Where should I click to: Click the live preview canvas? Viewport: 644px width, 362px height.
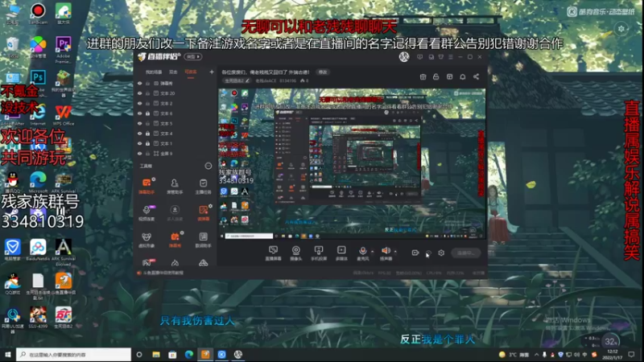pos(352,164)
